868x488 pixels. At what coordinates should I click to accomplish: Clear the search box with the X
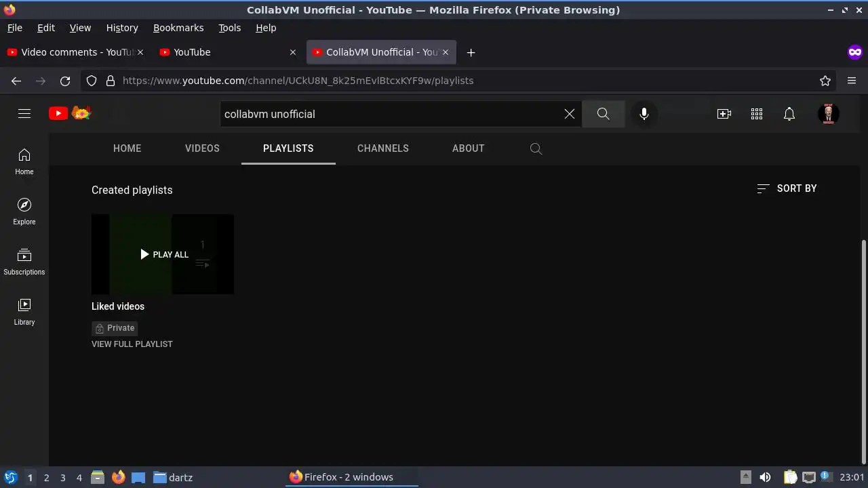(570, 114)
